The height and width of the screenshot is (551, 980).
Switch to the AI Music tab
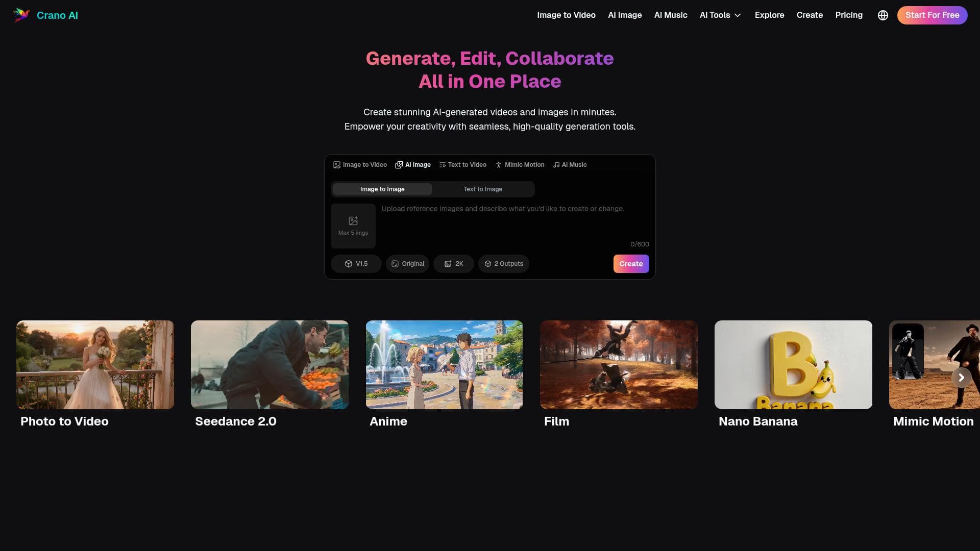click(570, 165)
